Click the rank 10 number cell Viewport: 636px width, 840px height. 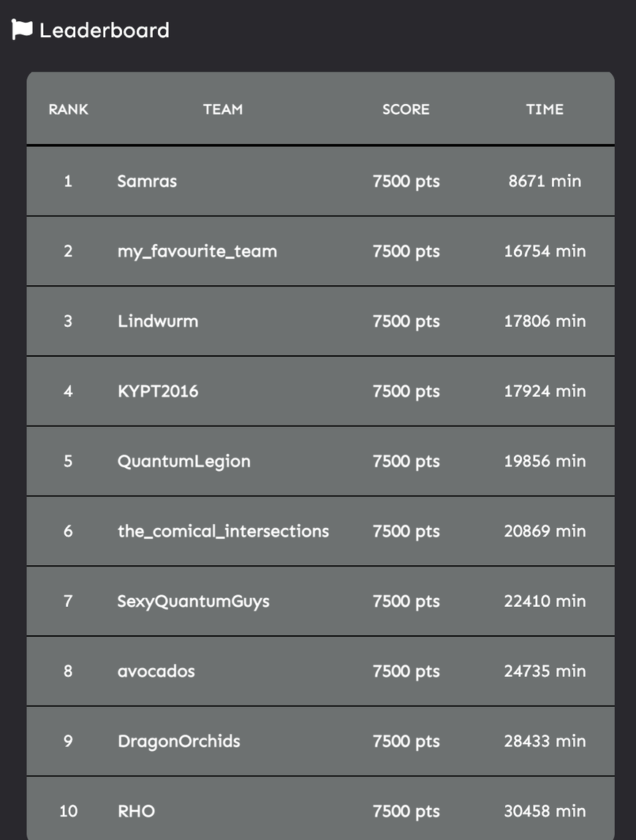[x=68, y=811]
